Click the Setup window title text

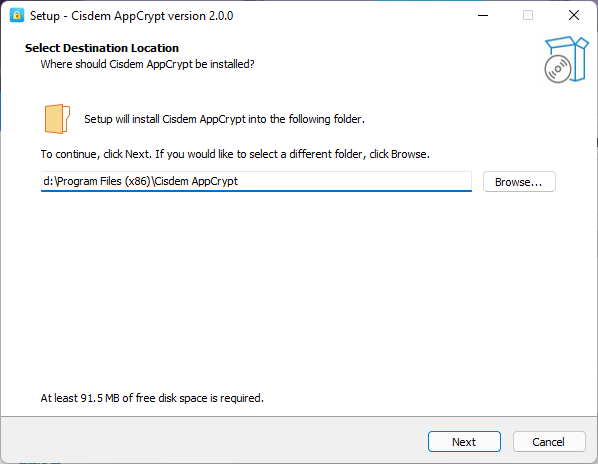[x=132, y=16]
